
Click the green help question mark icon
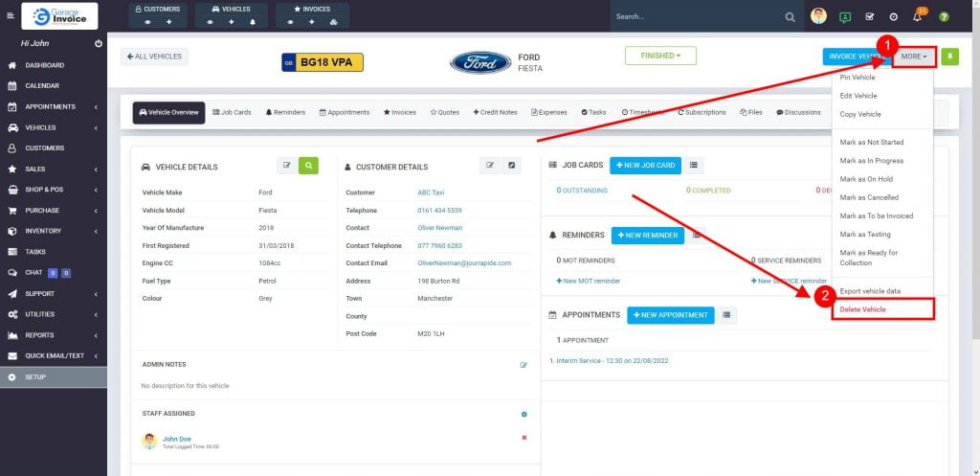pos(944,17)
